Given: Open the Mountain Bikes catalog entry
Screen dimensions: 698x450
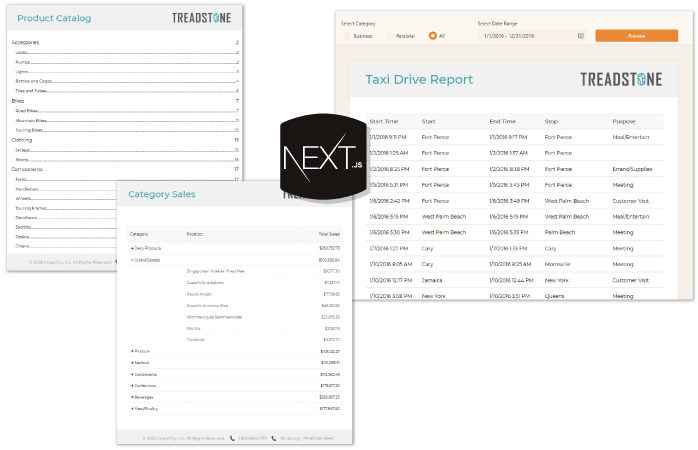Looking at the screenshot, I should click(x=127, y=121).
